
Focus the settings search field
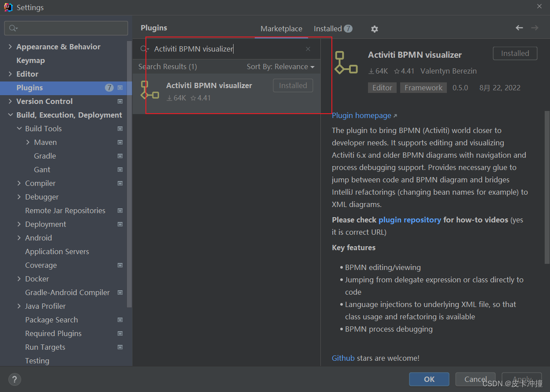click(66, 28)
